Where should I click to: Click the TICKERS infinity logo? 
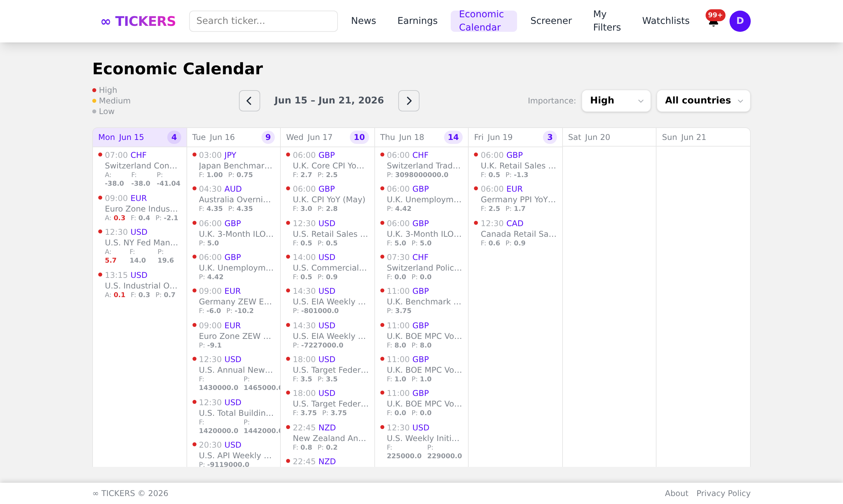click(x=138, y=21)
